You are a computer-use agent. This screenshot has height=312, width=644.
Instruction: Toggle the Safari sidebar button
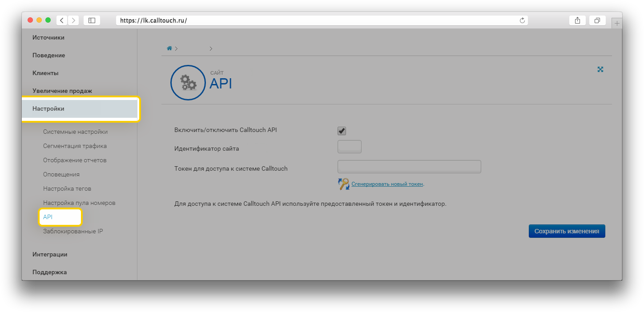(92, 20)
